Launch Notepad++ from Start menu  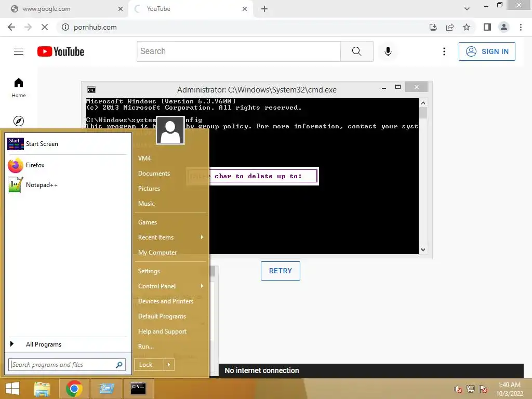pos(67,185)
